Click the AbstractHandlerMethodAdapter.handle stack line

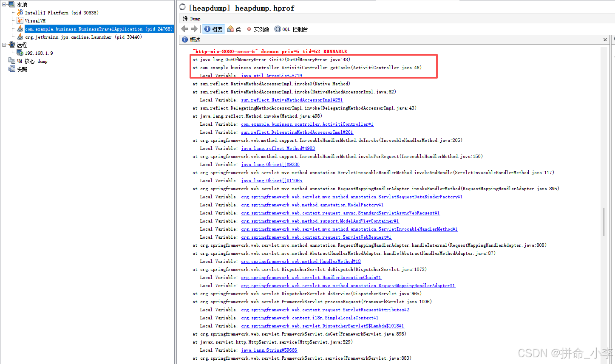coord(344,253)
